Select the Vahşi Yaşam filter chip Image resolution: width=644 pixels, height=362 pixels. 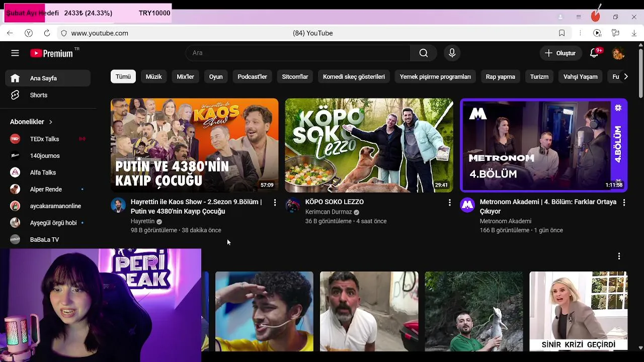point(580,76)
